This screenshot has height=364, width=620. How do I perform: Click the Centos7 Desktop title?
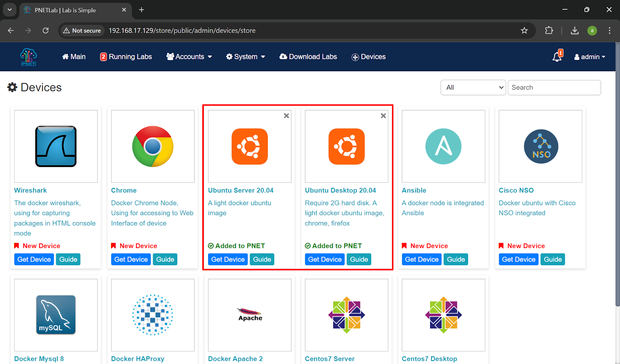coord(429,359)
